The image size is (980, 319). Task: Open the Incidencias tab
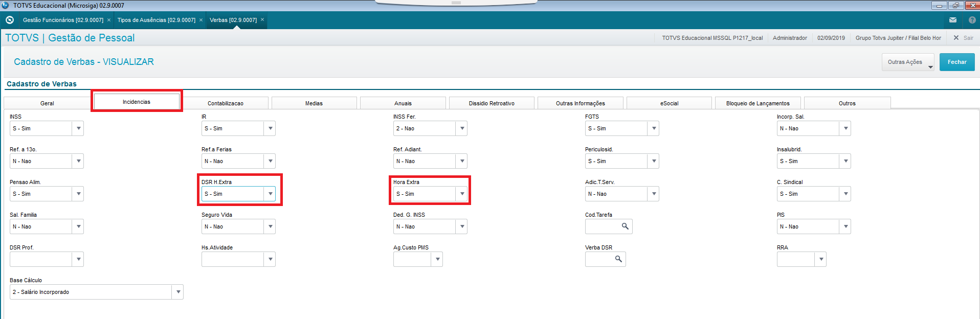tap(137, 102)
